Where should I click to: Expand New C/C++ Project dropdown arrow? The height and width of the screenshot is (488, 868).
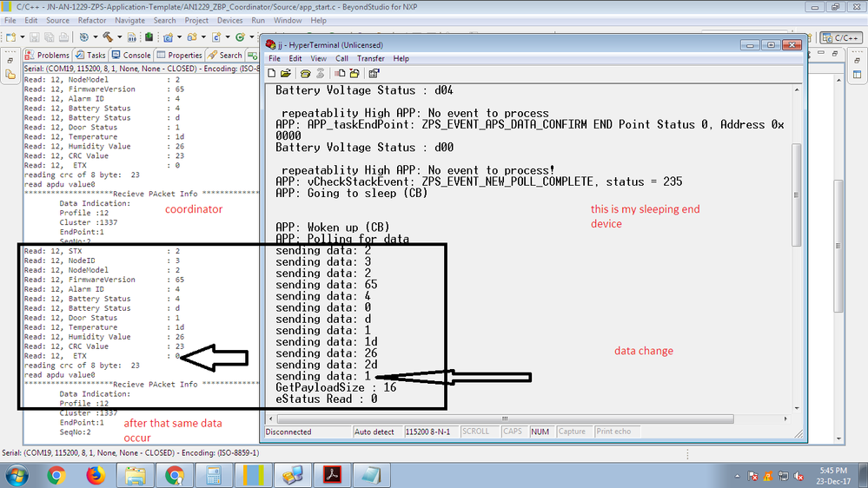click(x=179, y=37)
